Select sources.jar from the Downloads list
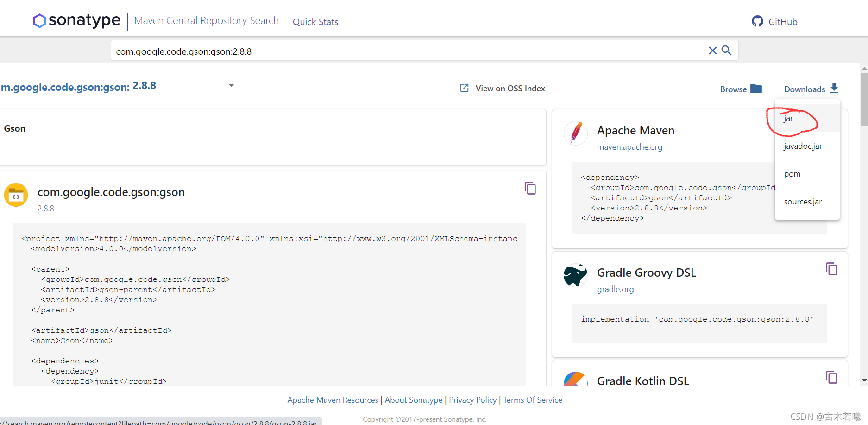This screenshot has height=425, width=868. point(803,201)
